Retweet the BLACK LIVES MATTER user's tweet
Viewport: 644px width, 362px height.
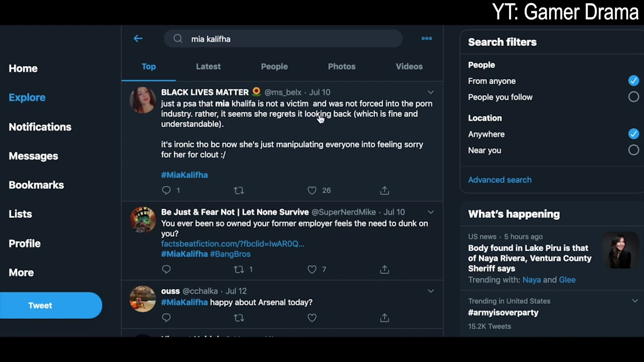coord(239,190)
